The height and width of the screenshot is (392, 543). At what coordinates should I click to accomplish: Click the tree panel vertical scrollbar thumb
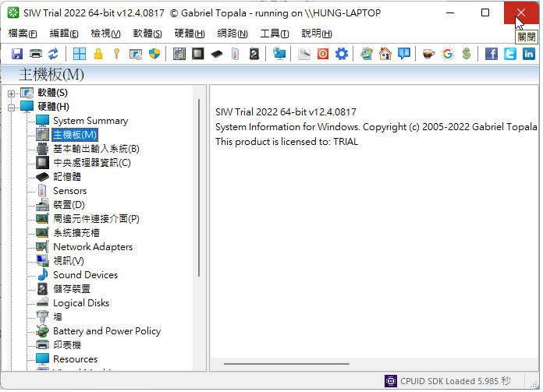coord(199,189)
